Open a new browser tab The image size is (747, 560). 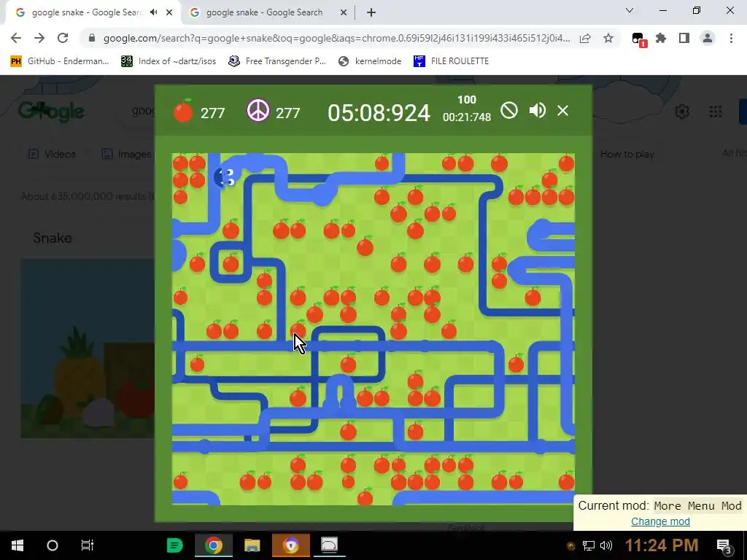click(371, 12)
